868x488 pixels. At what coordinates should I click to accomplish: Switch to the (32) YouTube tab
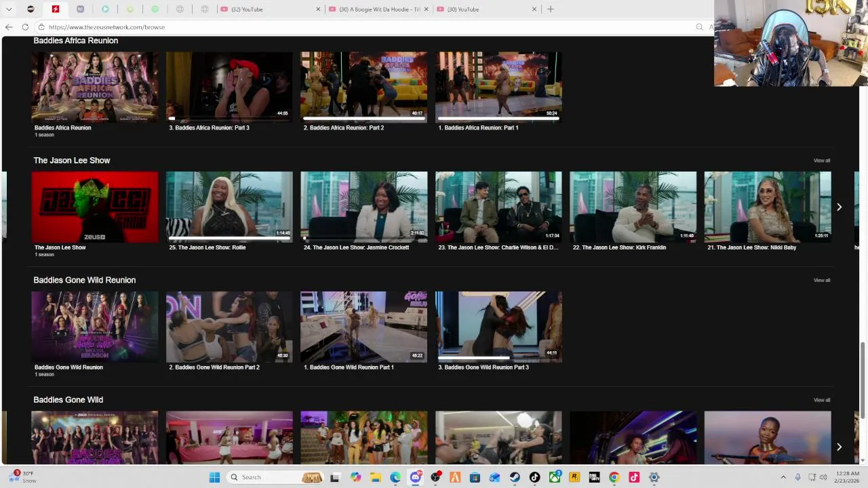(269, 9)
